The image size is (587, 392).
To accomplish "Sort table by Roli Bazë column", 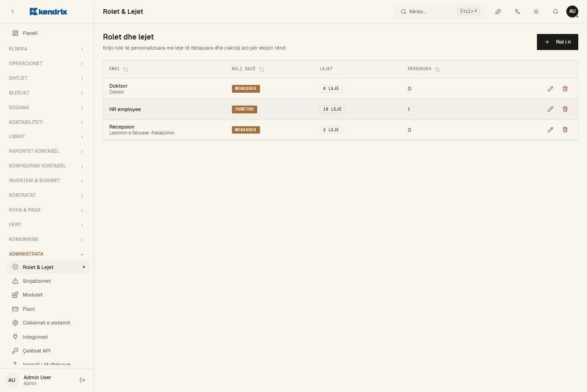I will [248, 69].
